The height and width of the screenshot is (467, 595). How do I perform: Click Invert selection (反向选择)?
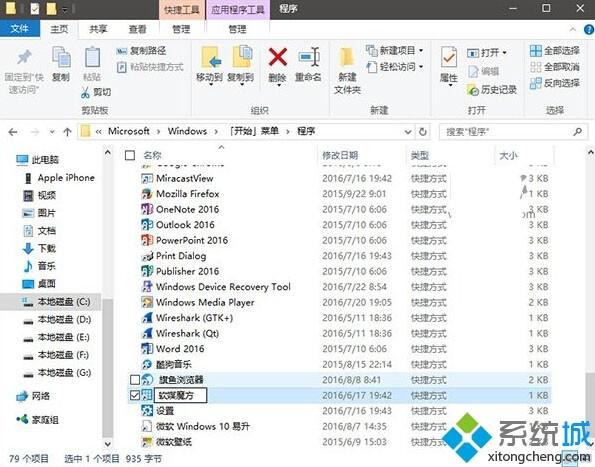coord(554,83)
